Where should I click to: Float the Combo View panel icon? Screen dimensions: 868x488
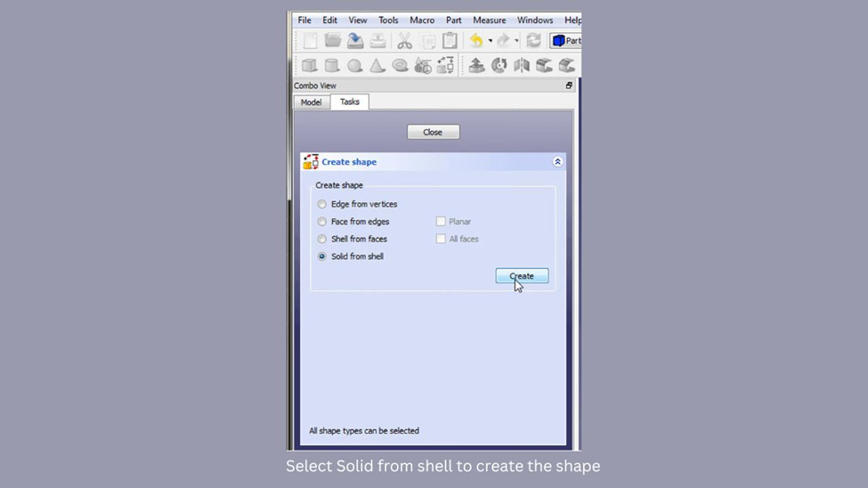(569, 85)
